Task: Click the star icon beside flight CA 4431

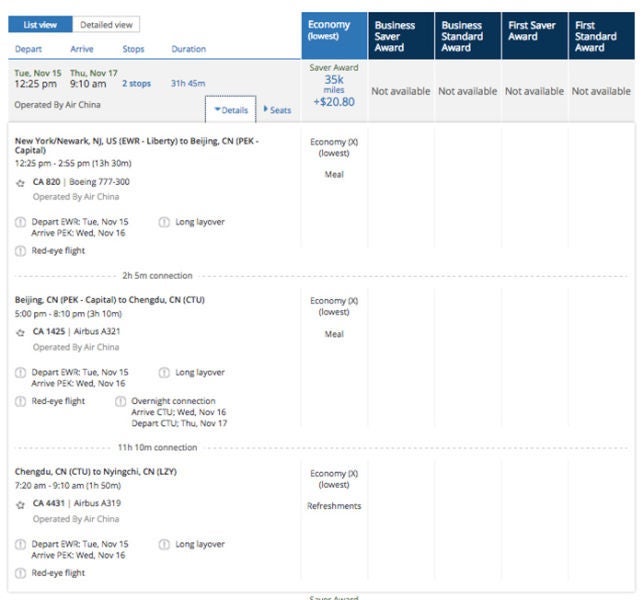Action: click(x=21, y=505)
